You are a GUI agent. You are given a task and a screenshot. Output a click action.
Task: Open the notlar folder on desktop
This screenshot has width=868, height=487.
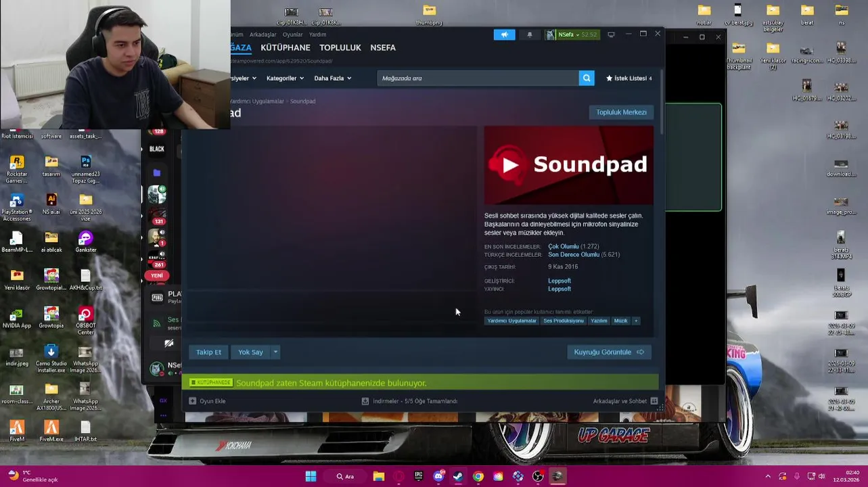click(x=704, y=14)
